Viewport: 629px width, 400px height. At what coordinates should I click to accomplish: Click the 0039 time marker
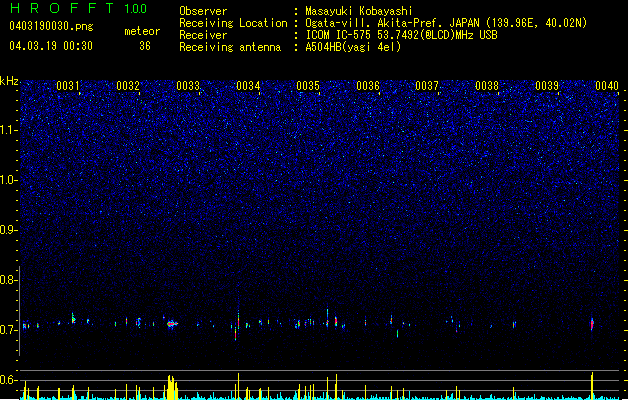tap(547, 86)
